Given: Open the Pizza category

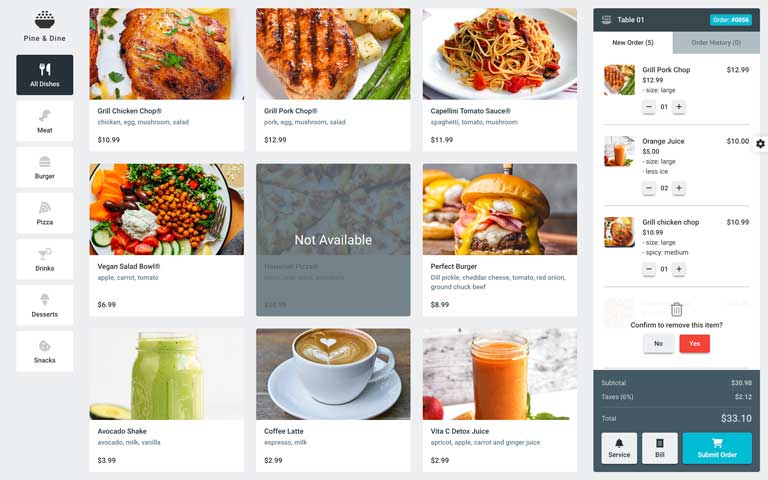Looking at the screenshot, I should [x=45, y=213].
